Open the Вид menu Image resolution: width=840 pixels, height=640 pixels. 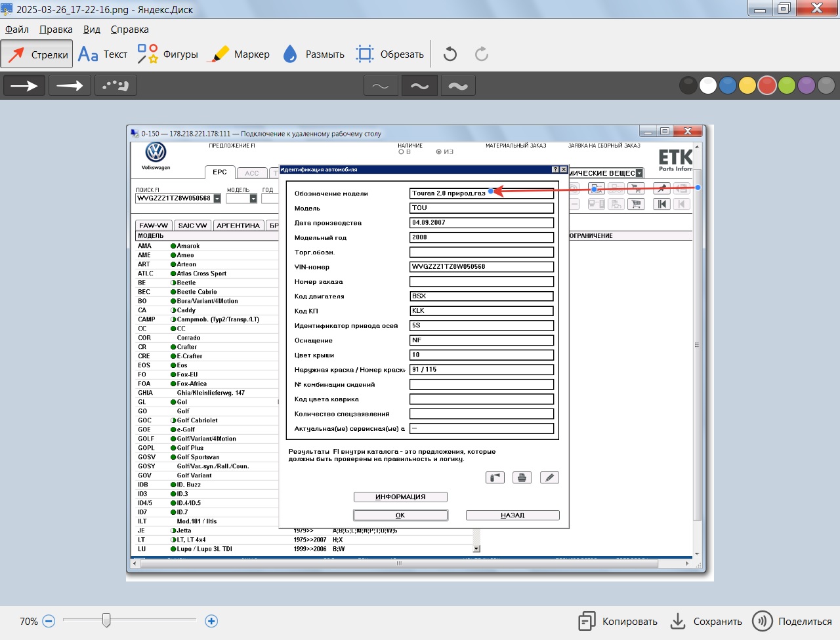tap(92, 30)
